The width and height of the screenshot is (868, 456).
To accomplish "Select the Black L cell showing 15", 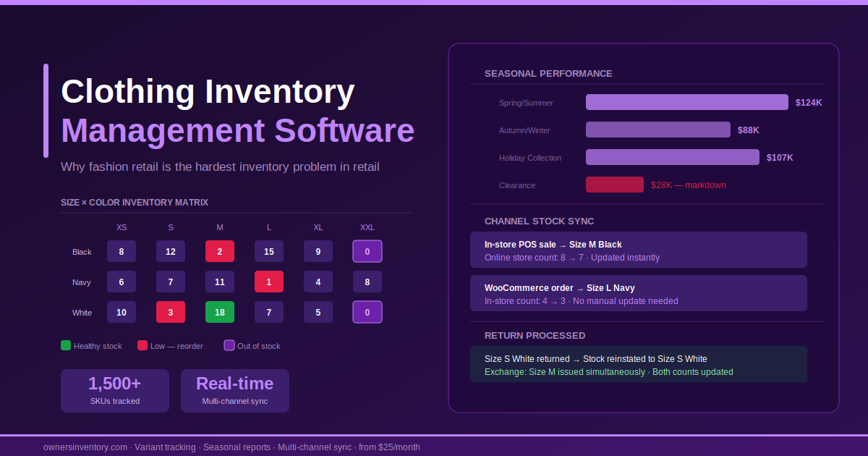I will click(269, 251).
